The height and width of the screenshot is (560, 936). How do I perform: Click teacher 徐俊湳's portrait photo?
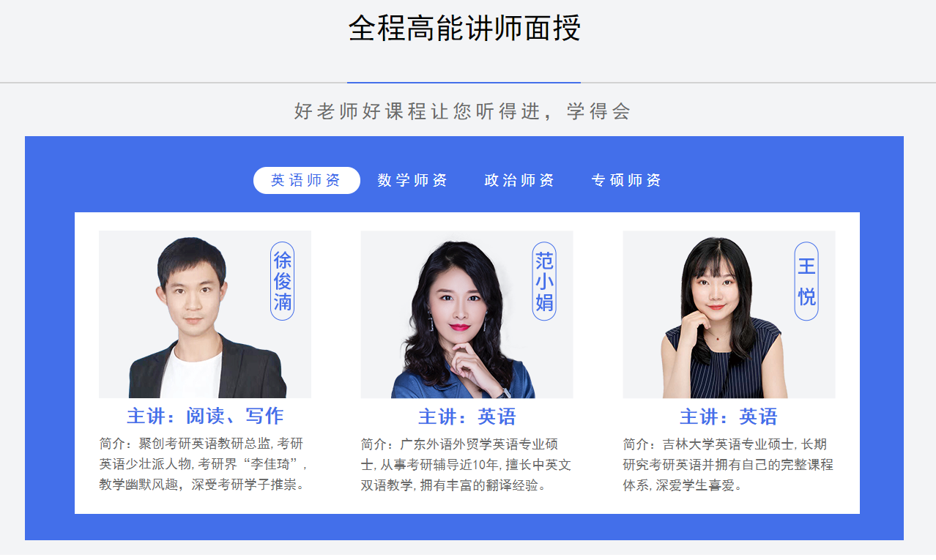click(205, 315)
